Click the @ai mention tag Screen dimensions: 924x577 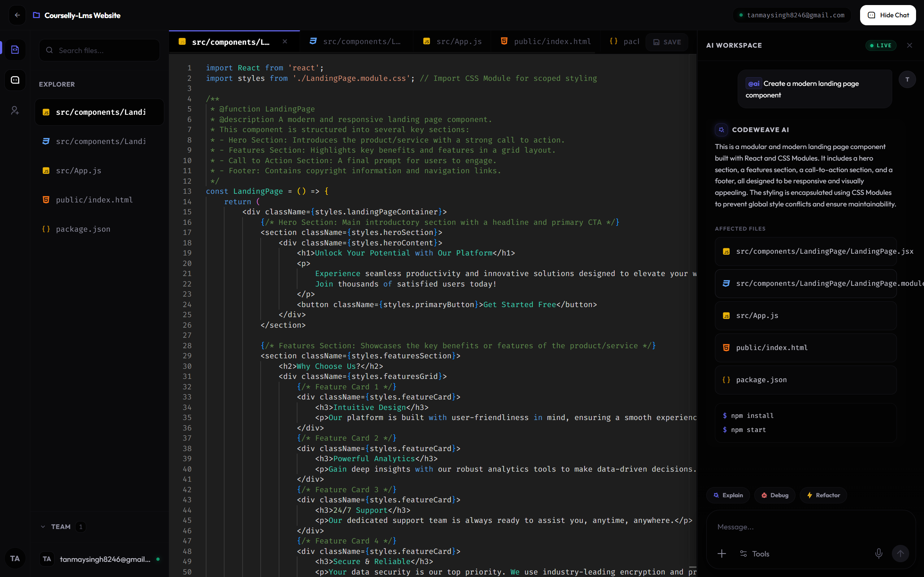(x=754, y=84)
